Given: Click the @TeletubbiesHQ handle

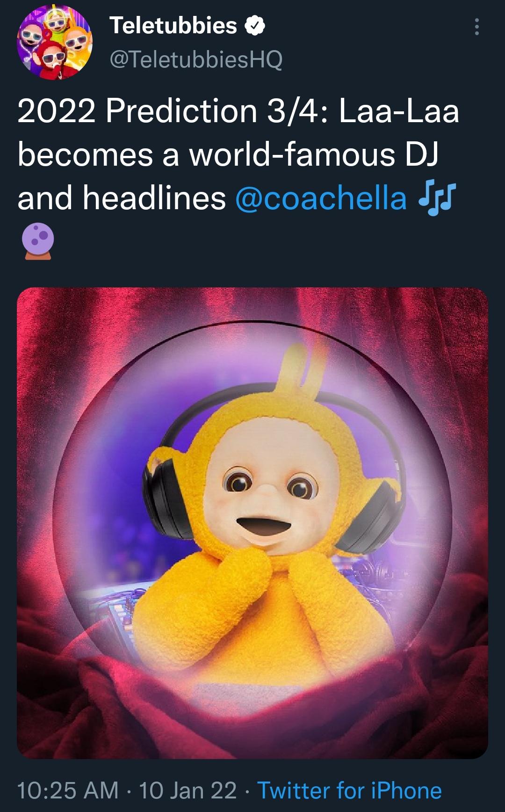Looking at the screenshot, I should pos(196,60).
